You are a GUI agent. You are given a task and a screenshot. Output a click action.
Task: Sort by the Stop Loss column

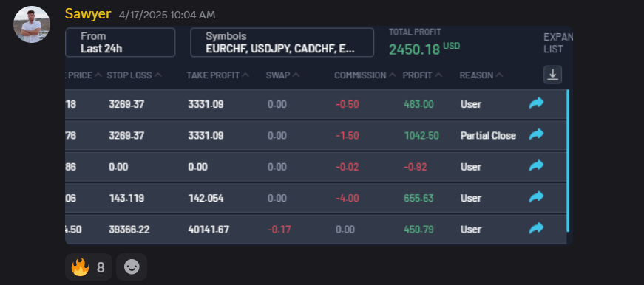pyautogui.click(x=134, y=75)
